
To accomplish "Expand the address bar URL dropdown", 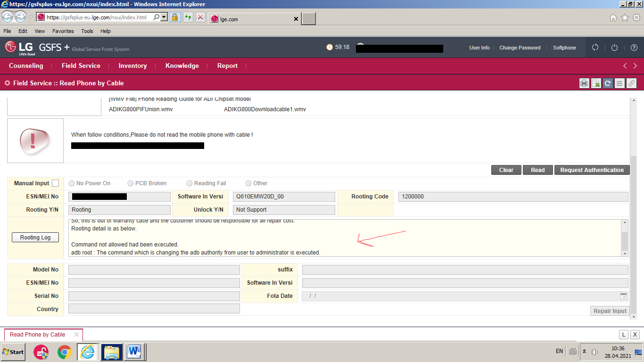I will pyautogui.click(x=164, y=17).
